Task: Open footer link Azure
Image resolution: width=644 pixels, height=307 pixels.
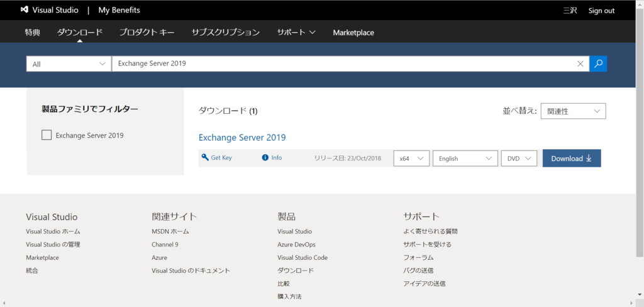Action: coord(159,258)
